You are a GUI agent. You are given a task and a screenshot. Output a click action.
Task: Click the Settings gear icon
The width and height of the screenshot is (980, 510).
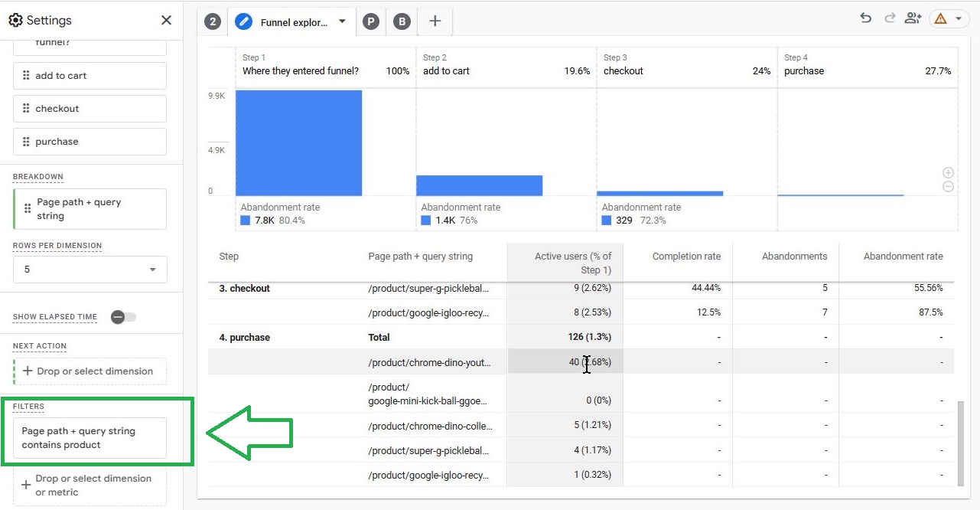[15, 20]
